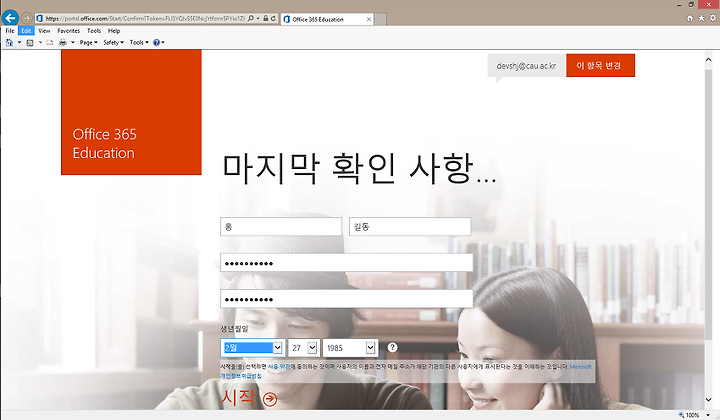Open the birth day dropdown showing 27

(x=304, y=348)
